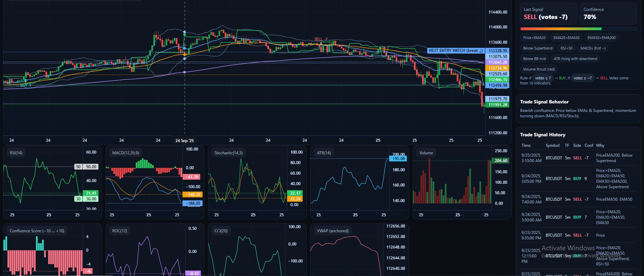Click the VWAP (anchored) panel title
The height and width of the screenshot is (276, 644).
tap(333, 231)
